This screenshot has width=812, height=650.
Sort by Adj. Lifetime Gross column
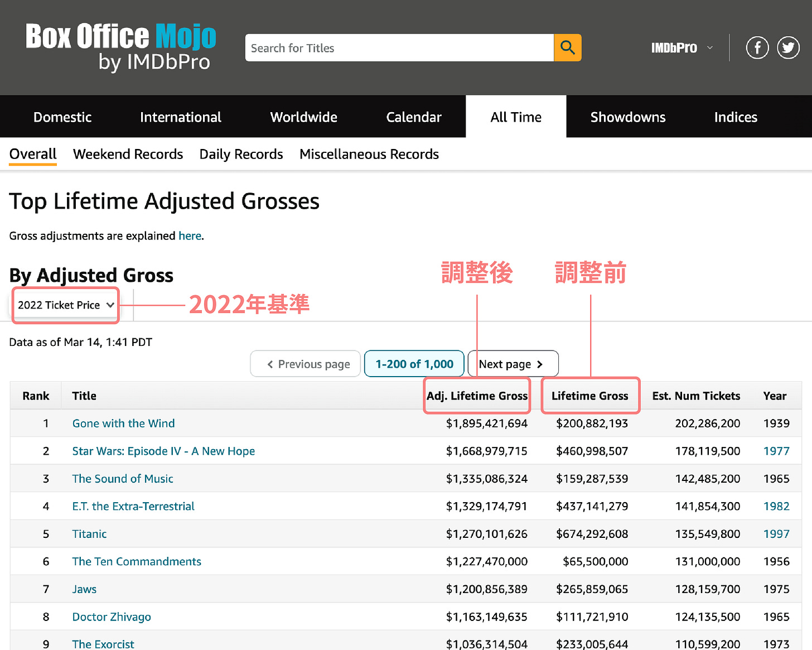[x=477, y=396]
